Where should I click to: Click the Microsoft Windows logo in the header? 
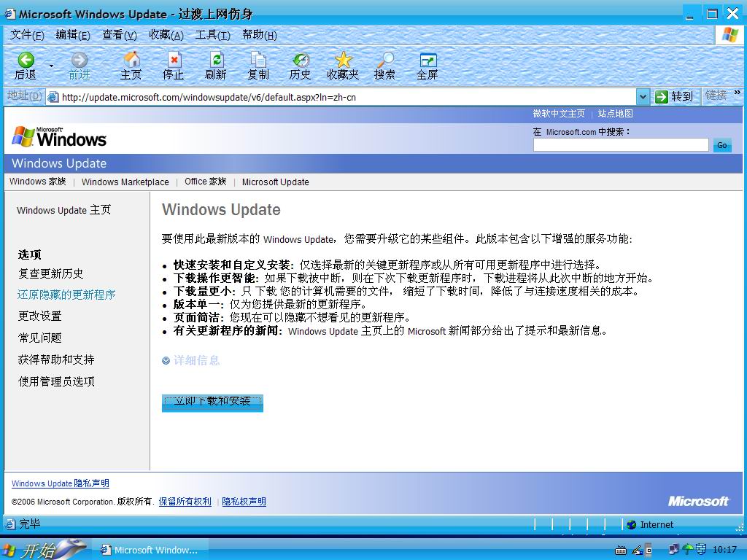click(x=59, y=136)
